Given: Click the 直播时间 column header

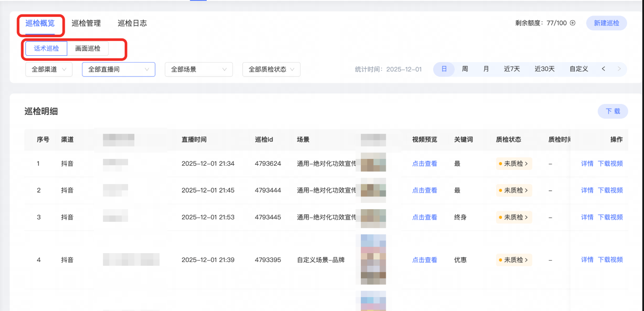Looking at the screenshot, I should (194, 139).
